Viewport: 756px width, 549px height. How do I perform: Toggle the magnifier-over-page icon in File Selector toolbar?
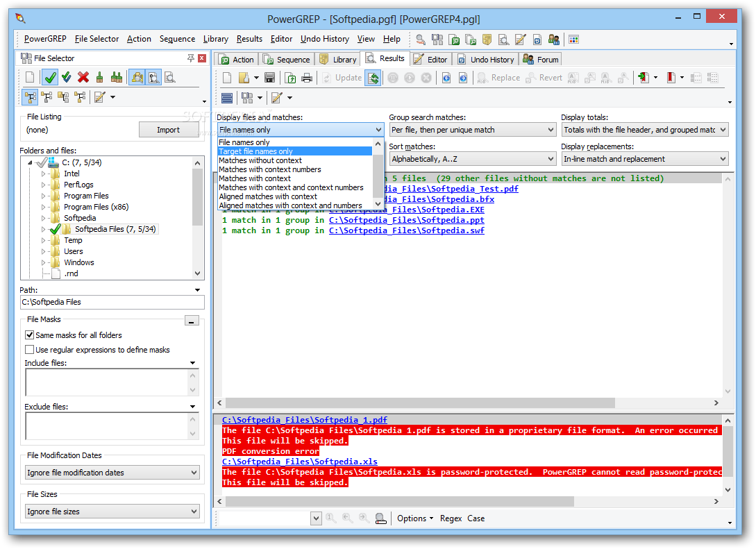click(154, 77)
